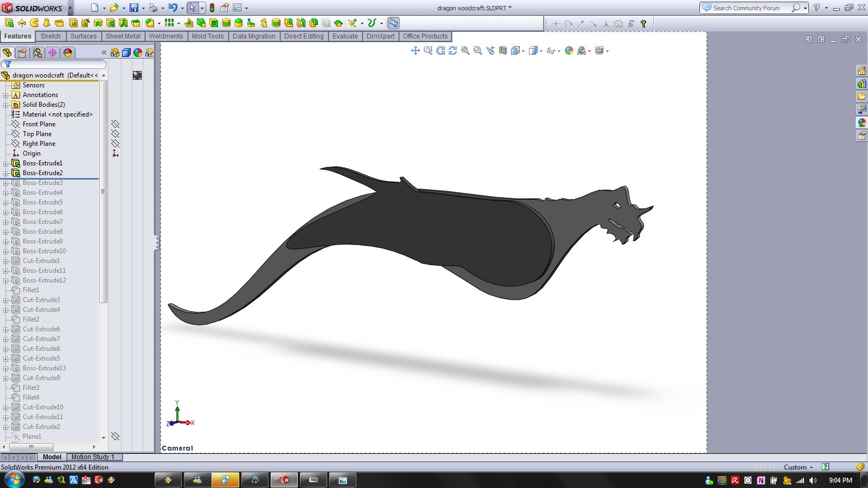Open the Edit Appearance color ball

(x=569, y=50)
